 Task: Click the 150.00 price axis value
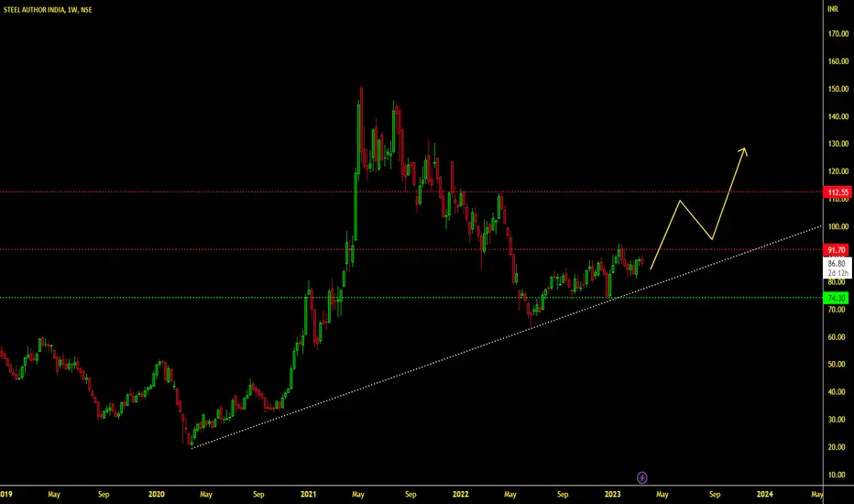tap(838, 89)
